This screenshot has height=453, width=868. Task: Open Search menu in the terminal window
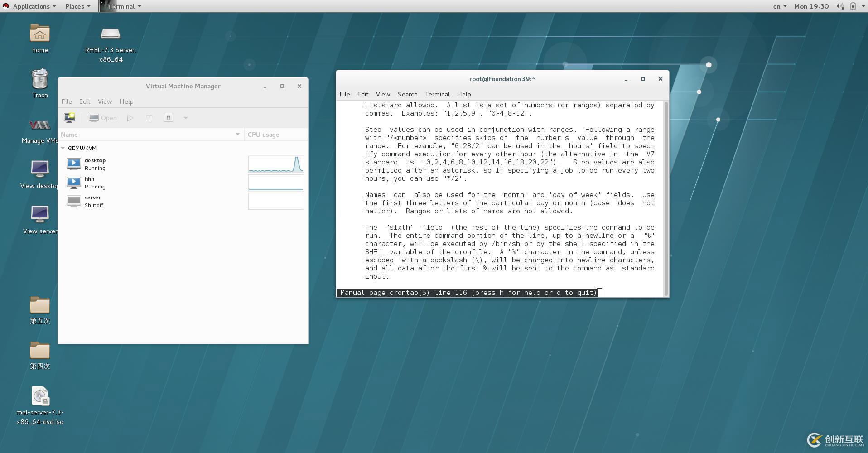(407, 94)
